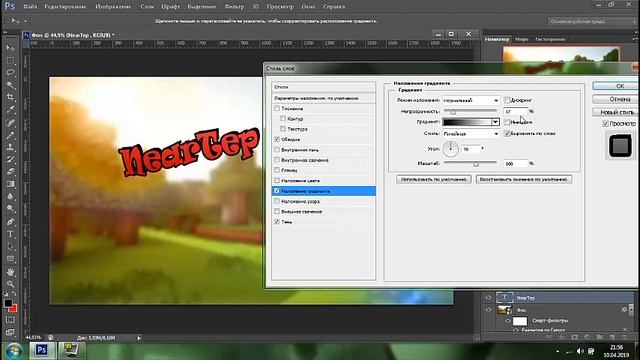This screenshot has width=640, height=360.
Task: Open the Изображение menu
Action: pos(113,7)
